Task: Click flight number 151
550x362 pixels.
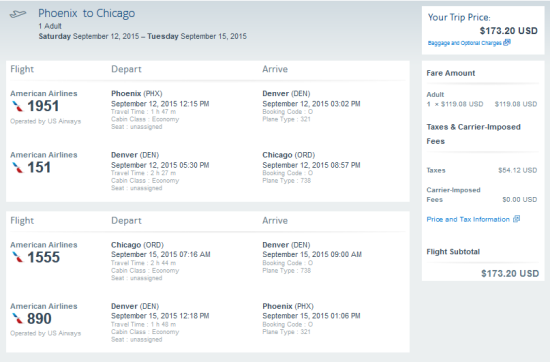Action: pos(39,168)
